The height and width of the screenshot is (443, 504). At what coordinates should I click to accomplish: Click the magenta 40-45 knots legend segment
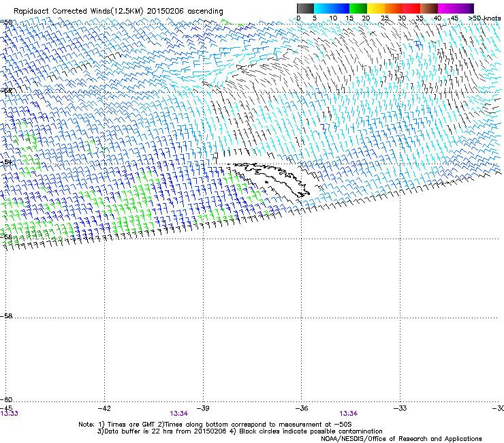[447, 8]
